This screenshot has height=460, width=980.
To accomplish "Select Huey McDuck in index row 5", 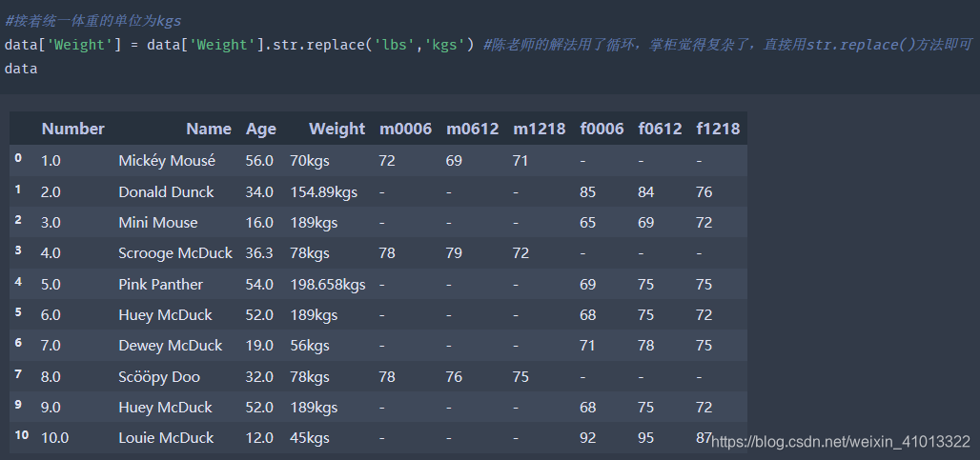I will [166, 314].
